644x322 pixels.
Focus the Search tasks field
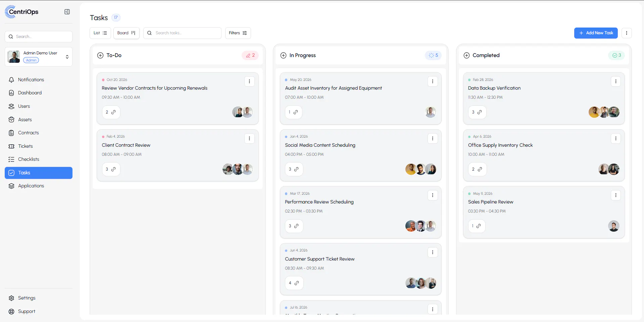point(182,33)
